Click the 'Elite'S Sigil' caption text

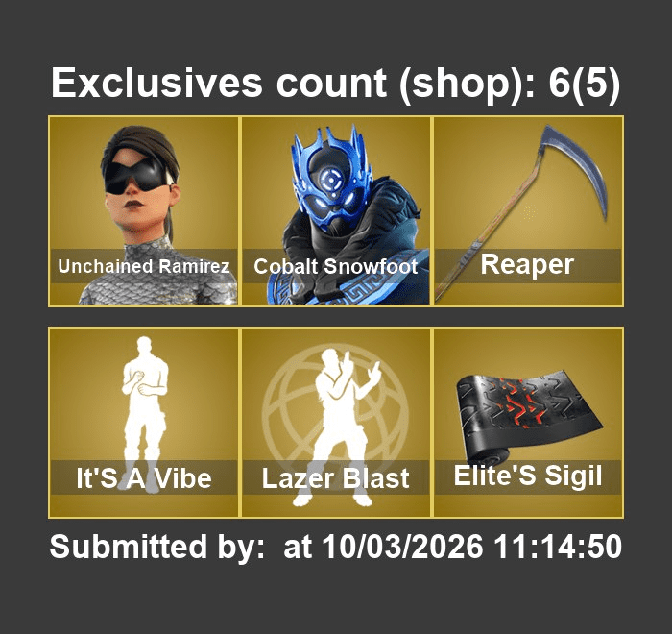[528, 475]
